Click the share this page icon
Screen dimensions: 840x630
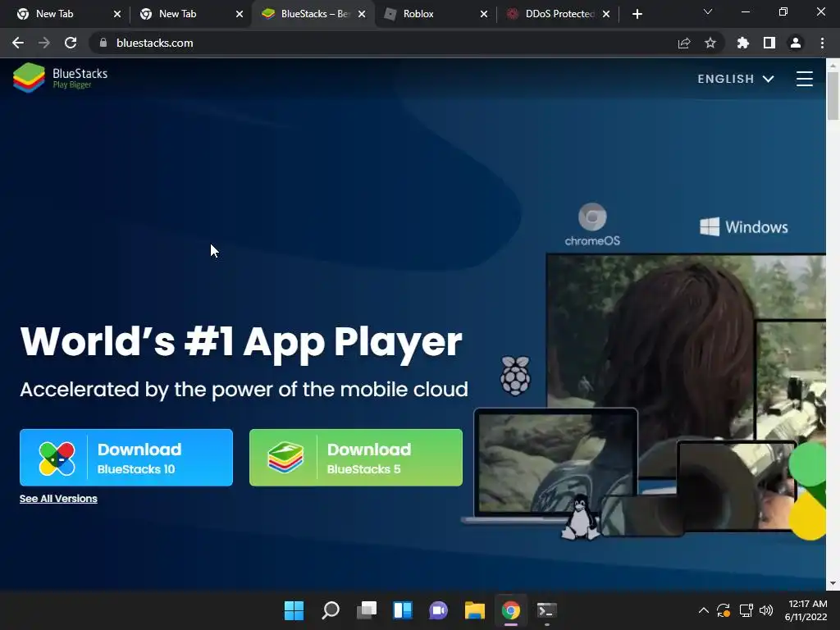684,43
